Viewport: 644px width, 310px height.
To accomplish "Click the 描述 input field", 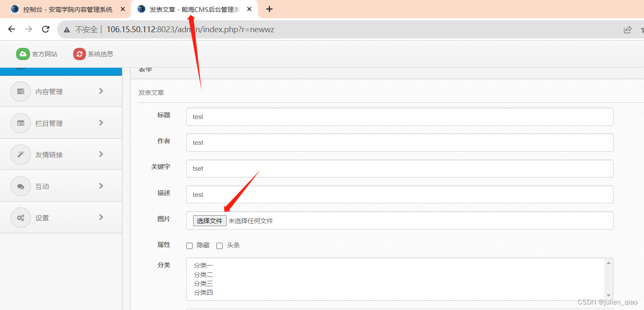I will (x=400, y=195).
